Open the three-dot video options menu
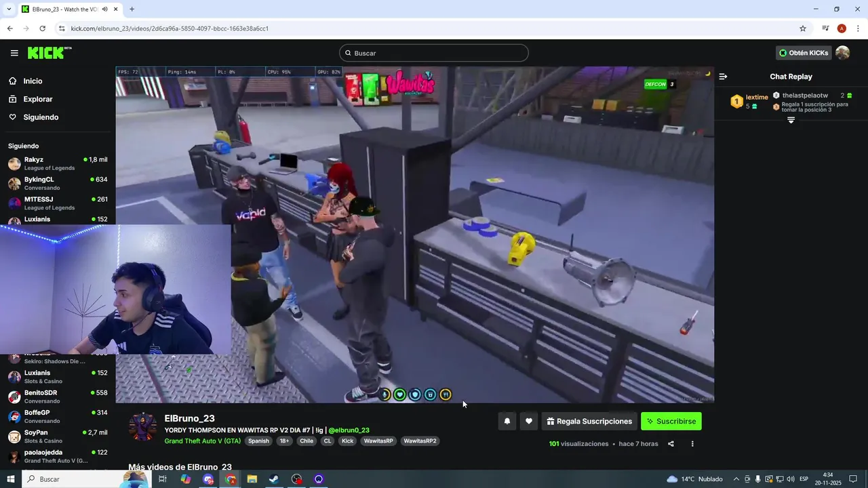Viewport: 868px width, 488px height. coord(692,444)
